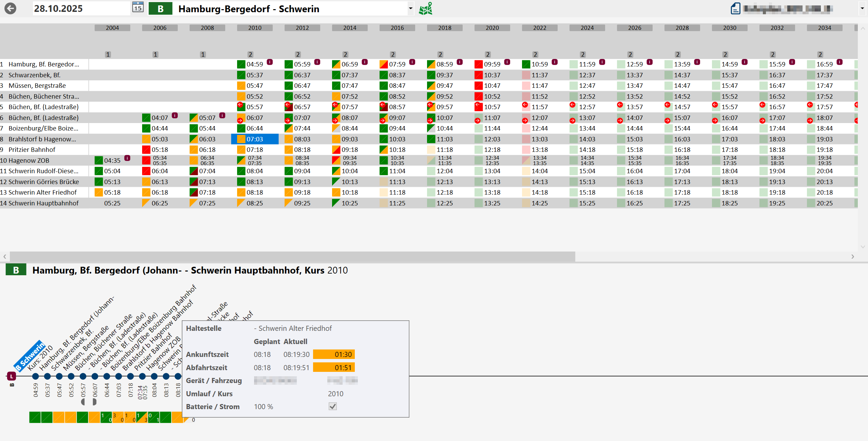Open the green map view icon

point(425,8)
